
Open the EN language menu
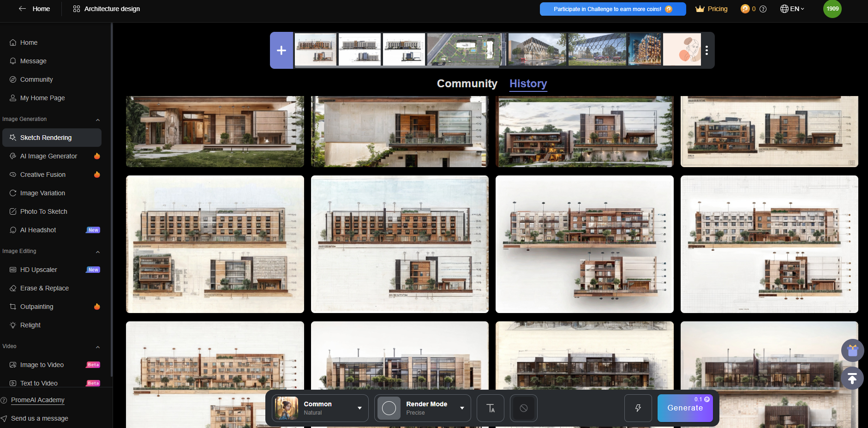(792, 8)
